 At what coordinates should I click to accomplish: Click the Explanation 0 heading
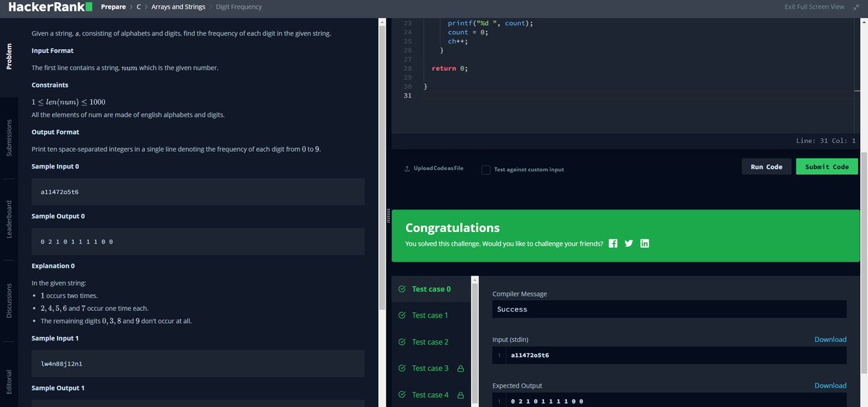click(x=54, y=266)
